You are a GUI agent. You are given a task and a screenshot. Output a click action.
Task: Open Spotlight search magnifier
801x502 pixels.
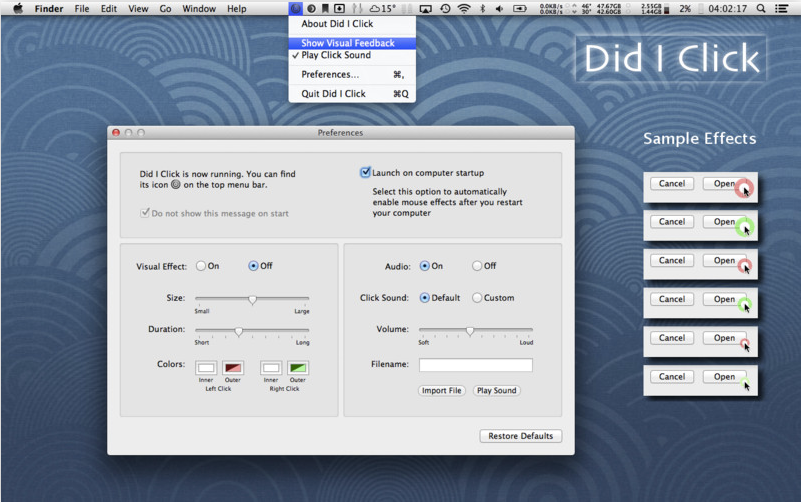click(761, 9)
